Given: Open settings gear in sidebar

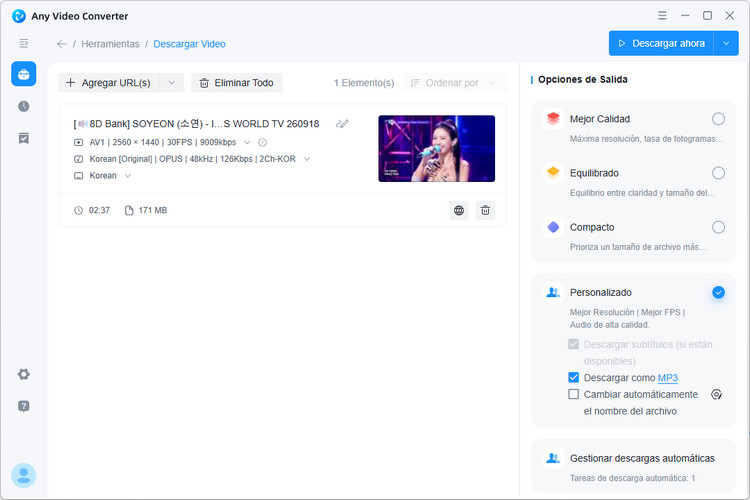Looking at the screenshot, I should tap(23, 374).
